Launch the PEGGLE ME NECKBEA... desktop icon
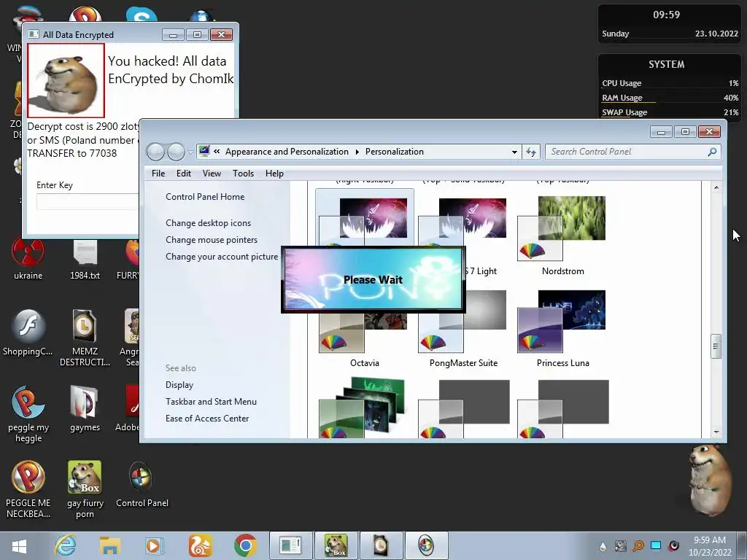This screenshot has height=560, width=747. click(x=28, y=489)
